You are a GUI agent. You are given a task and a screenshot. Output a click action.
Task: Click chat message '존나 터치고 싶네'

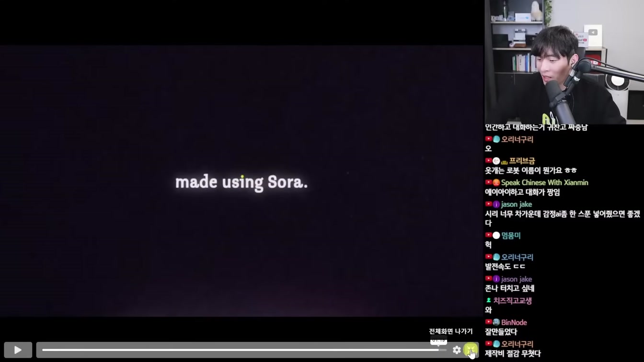pyautogui.click(x=509, y=288)
